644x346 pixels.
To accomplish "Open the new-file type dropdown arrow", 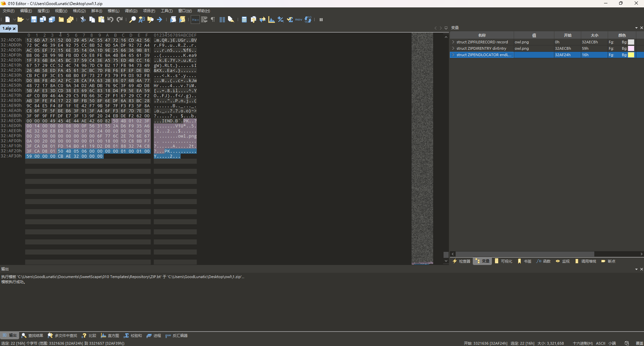I will pyautogui.click(x=14, y=20).
